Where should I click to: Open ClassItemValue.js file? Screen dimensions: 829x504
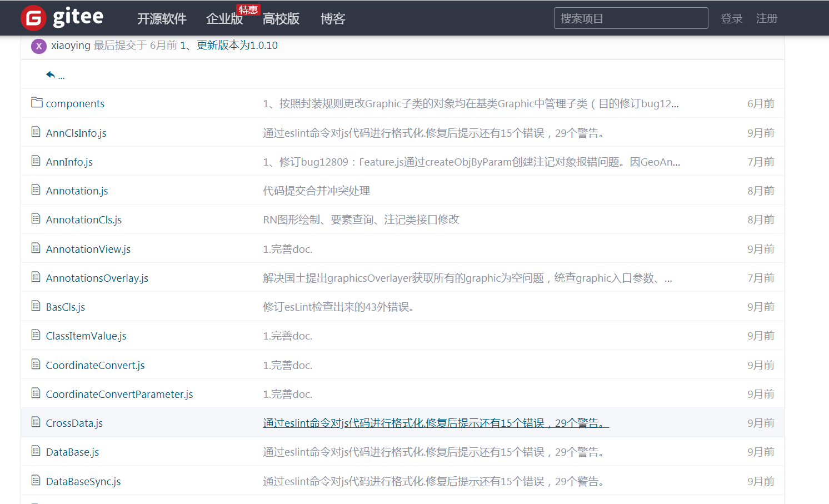pos(86,336)
